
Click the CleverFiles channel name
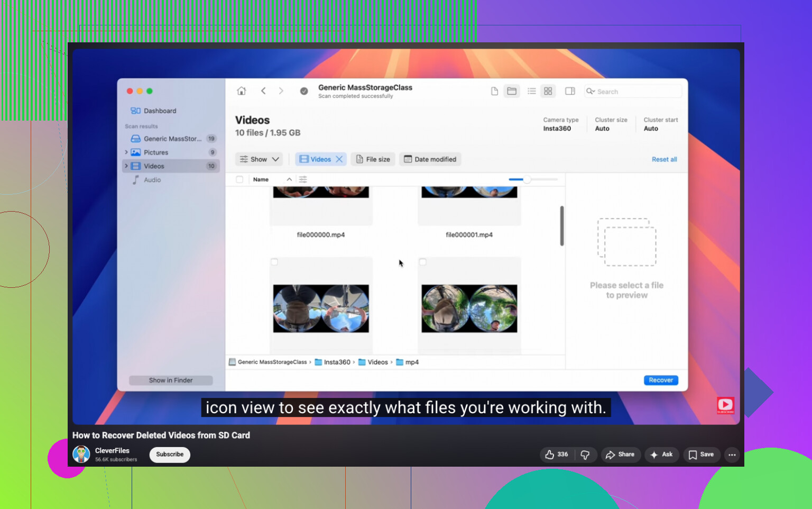coord(112,451)
